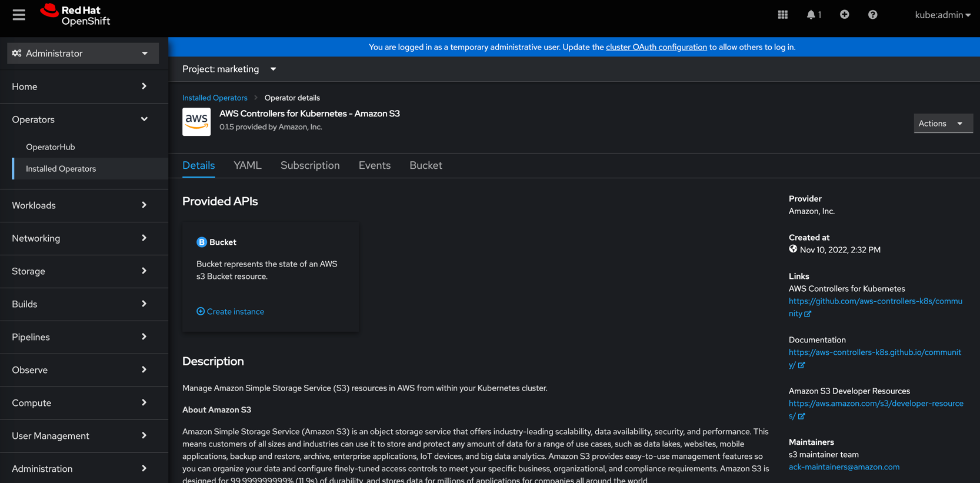Open the Actions dropdown menu
This screenshot has height=483, width=980.
942,124
